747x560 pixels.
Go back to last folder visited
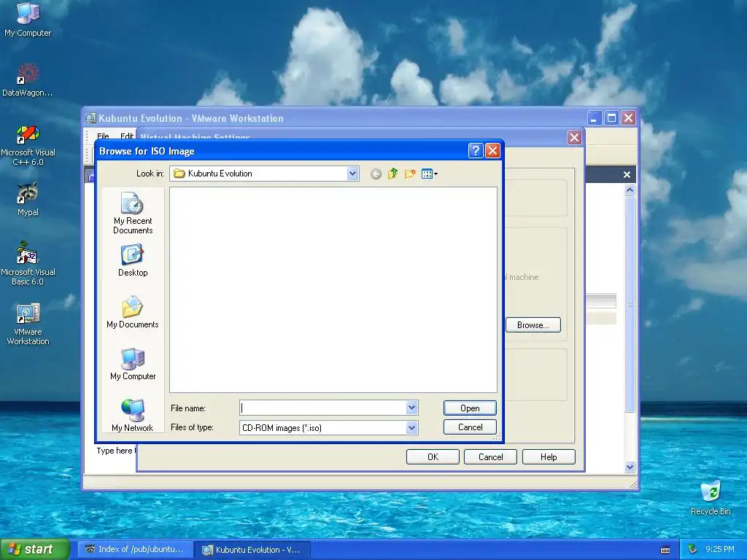376,174
